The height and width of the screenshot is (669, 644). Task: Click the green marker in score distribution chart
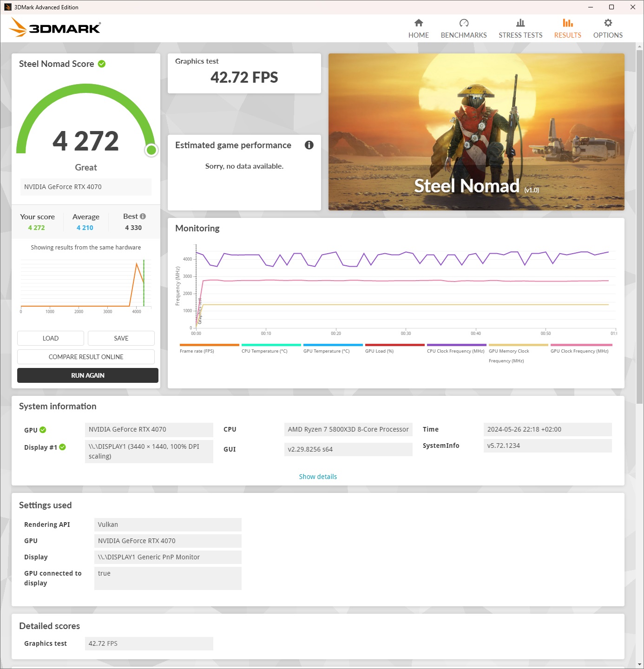tap(144, 283)
